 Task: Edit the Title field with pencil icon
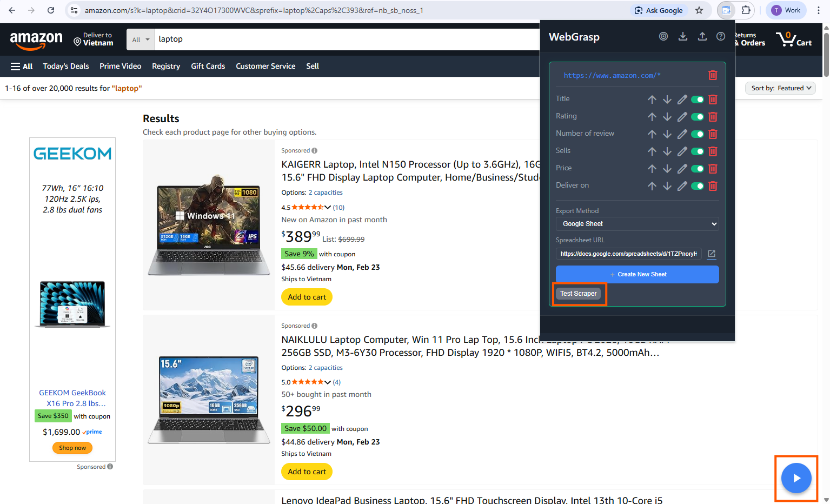click(x=682, y=100)
